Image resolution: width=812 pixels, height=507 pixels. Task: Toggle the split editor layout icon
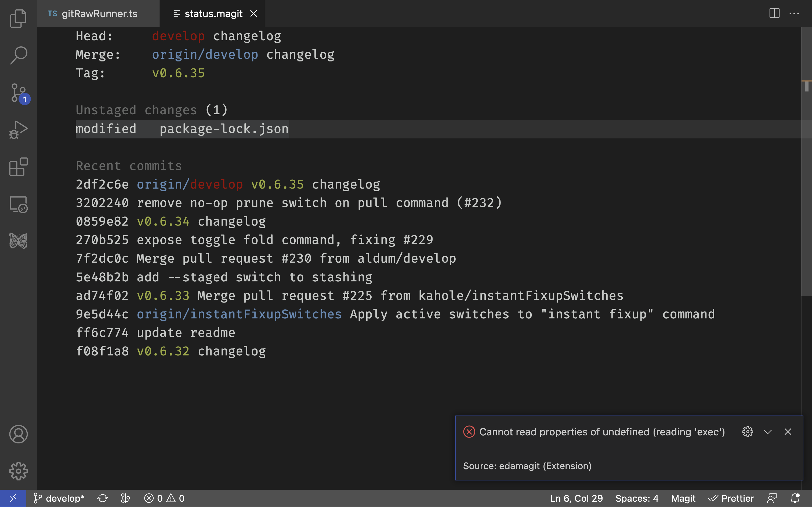coord(774,13)
